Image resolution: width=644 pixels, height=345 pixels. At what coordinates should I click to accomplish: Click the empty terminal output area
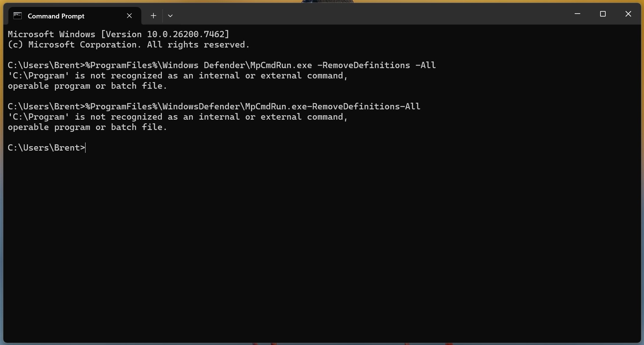[321, 239]
